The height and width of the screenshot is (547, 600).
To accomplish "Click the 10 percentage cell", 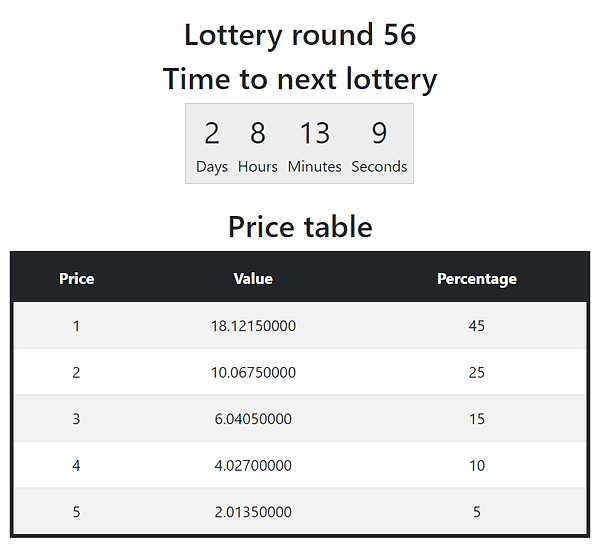I will [477, 466].
